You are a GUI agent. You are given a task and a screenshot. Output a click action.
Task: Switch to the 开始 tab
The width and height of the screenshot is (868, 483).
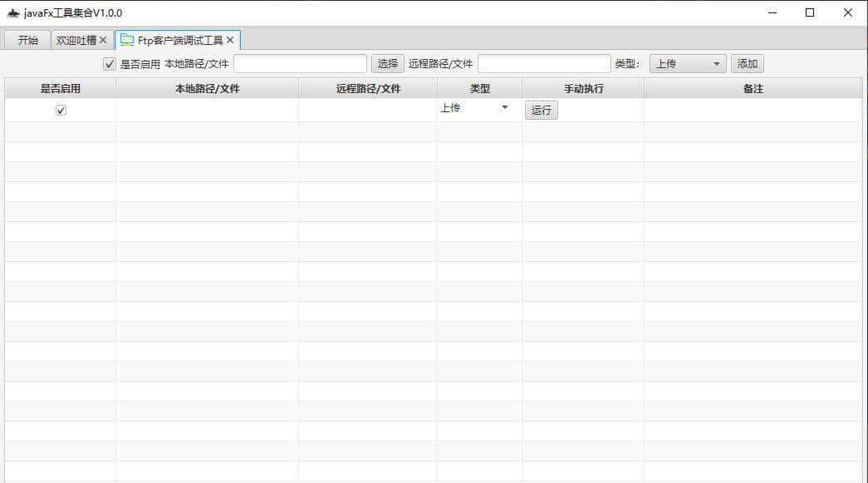[27, 38]
